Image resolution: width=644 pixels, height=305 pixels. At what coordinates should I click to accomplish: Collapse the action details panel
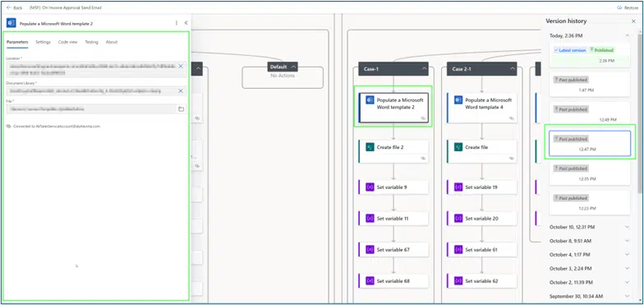coord(186,23)
